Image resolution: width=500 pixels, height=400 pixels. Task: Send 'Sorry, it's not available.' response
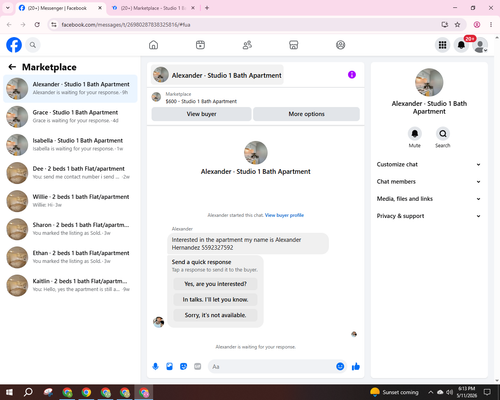[215, 315]
